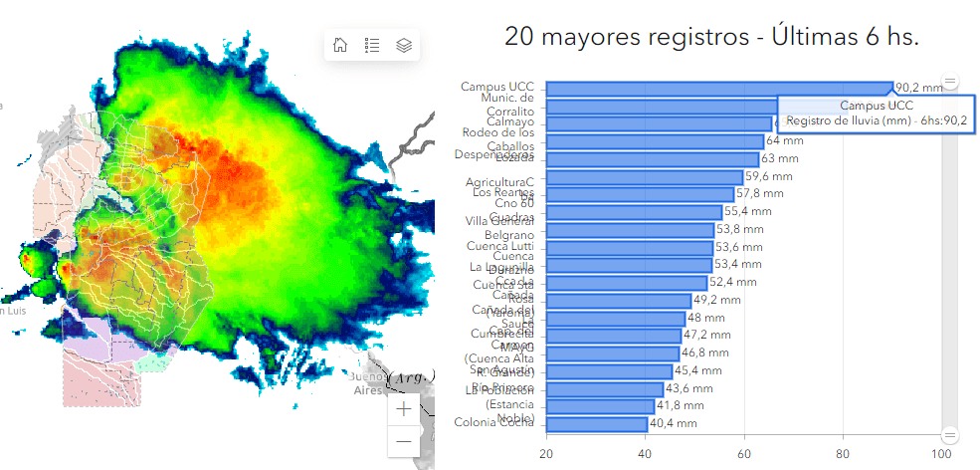This screenshot has height=470, width=980.
Task: Select the 55,4 mm rainfall bar
Action: [x=633, y=212]
